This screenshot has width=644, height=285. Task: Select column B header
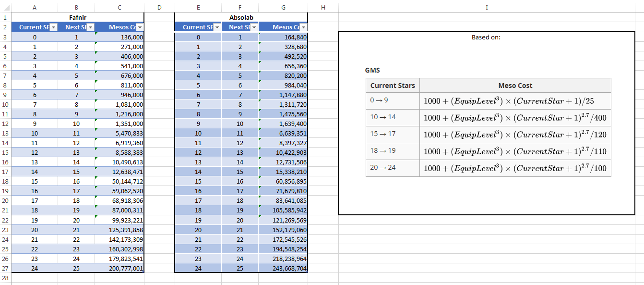click(76, 7)
